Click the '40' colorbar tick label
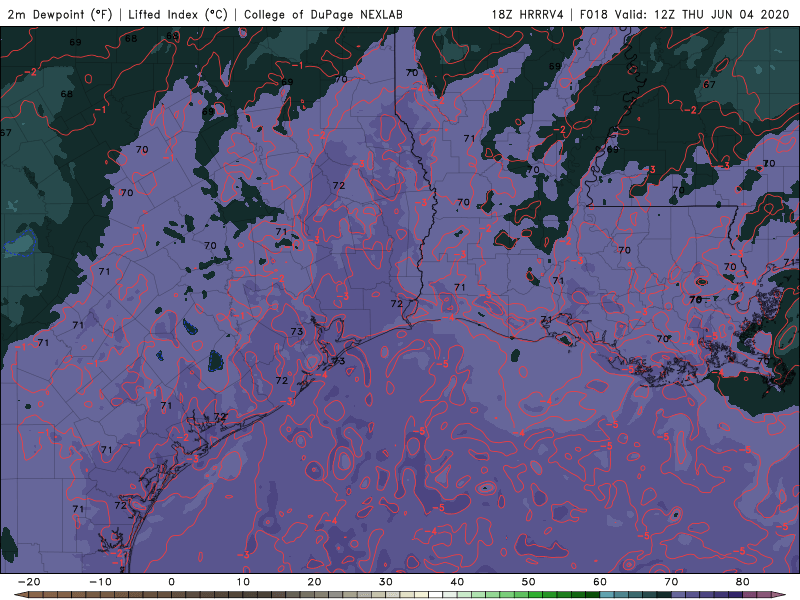Screen dimensions: 800x600 click(x=457, y=582)
